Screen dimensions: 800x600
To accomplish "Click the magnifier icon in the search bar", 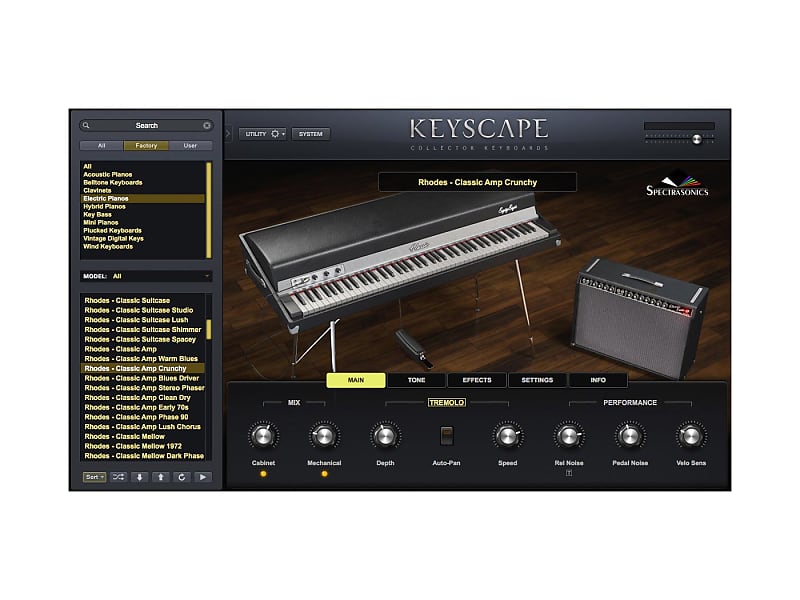I will click(x=86, y=126).
